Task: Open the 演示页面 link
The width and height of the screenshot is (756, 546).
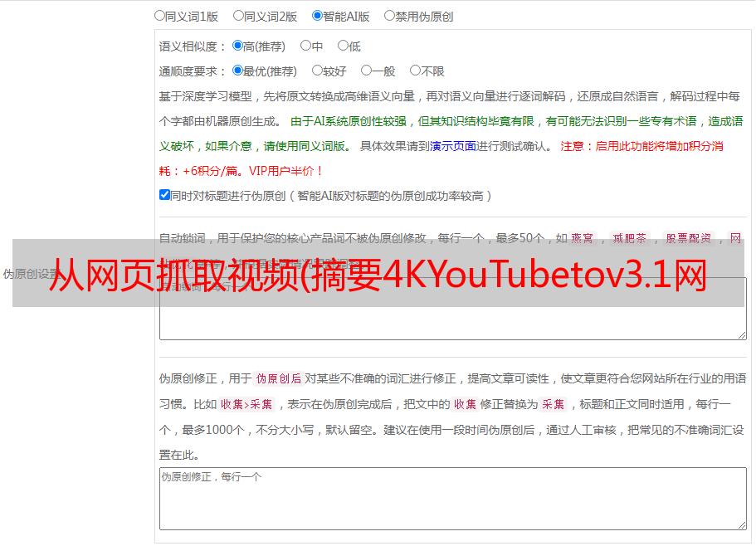Action: tap(452, 146)
